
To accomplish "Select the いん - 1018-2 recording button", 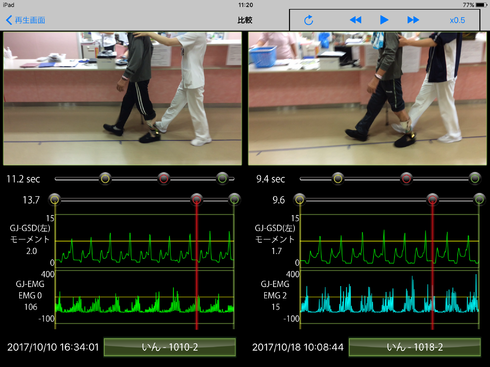I will click(x=415, y=347).
